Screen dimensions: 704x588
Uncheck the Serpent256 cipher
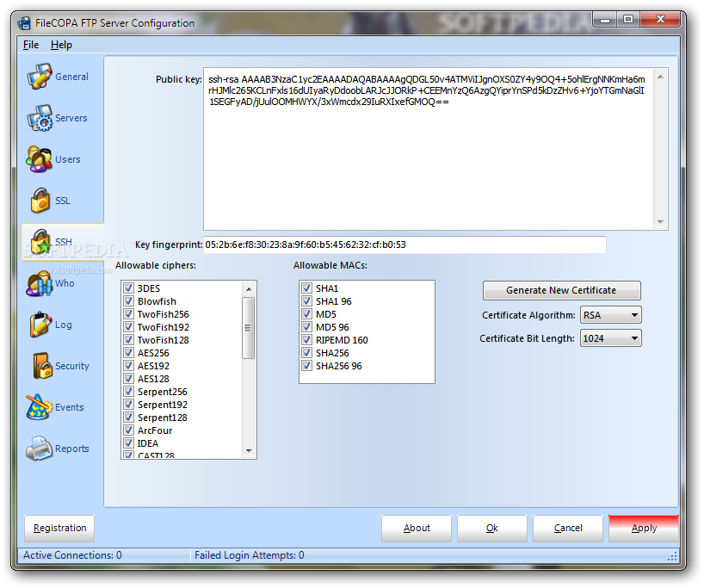pos(129,391)
